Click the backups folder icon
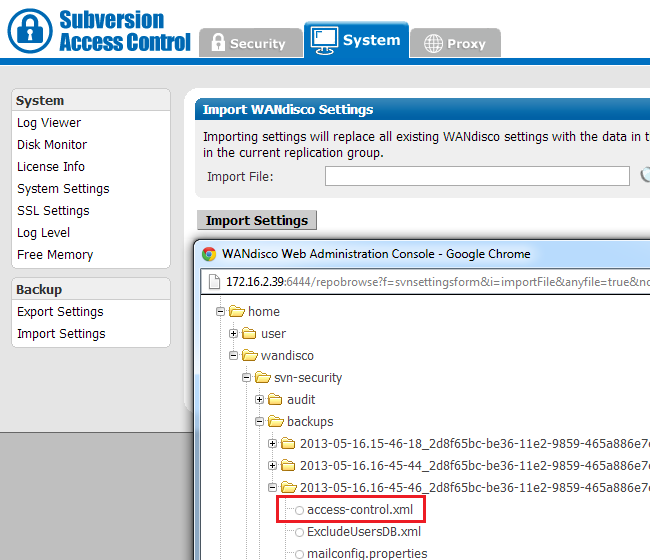The image size is (650, 560). (276, 421)
